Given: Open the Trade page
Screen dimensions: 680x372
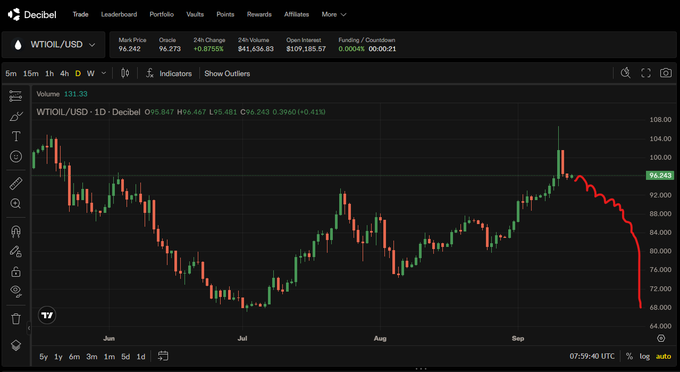Looking at the screenshot, I should click(80, 14).
